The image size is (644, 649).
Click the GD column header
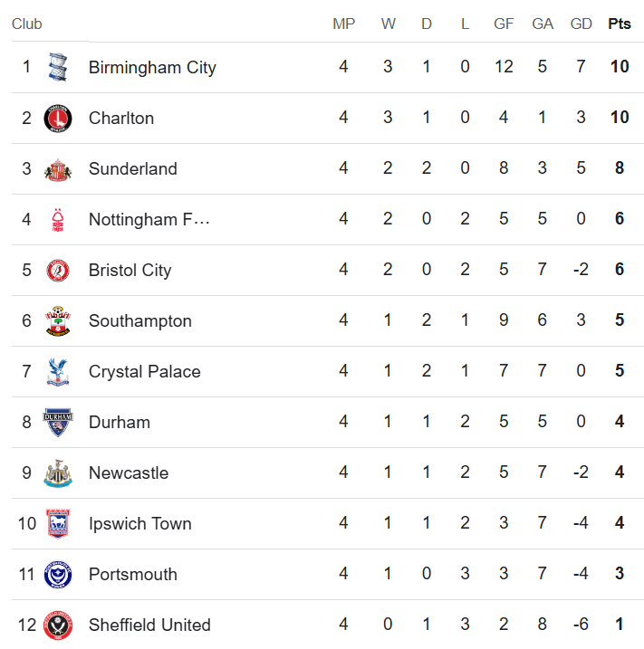pos(582,24)
